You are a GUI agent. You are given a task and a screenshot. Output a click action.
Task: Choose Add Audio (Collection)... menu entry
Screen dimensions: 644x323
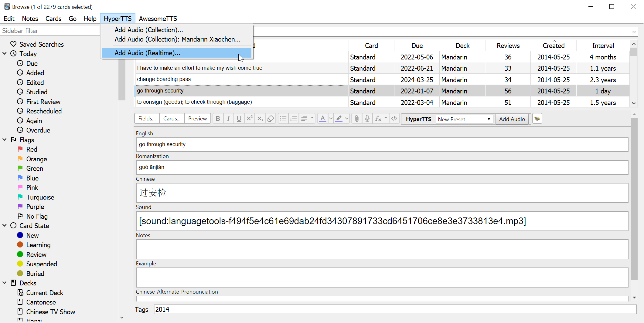(176, 30)
